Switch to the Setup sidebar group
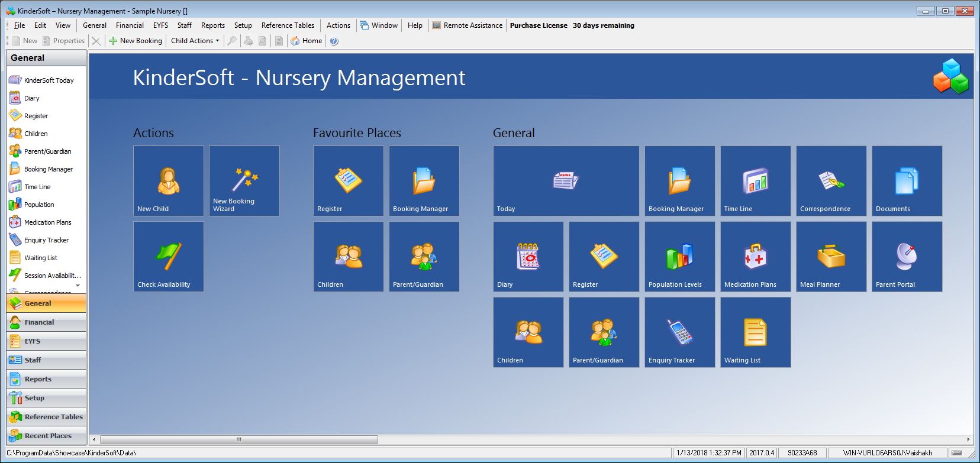 click(46, 398)
